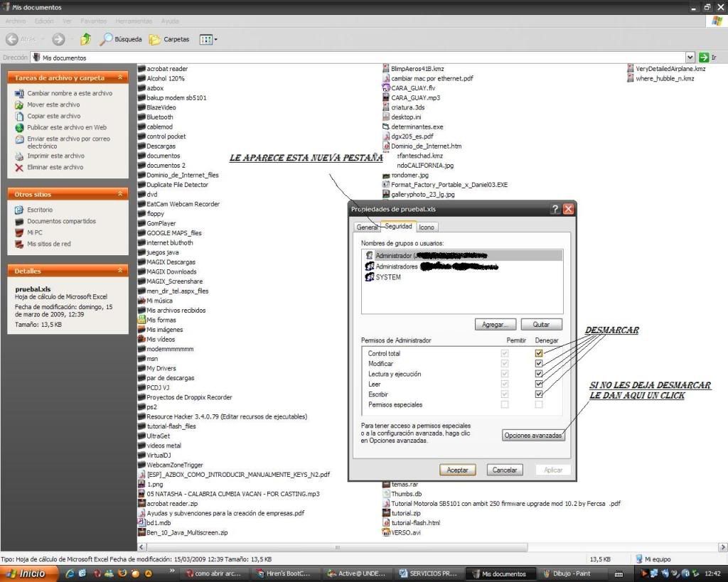Viewport: 728px width, 582px height.
Task: Click the Up folder toolbar icon
Action: click(85, 40)
